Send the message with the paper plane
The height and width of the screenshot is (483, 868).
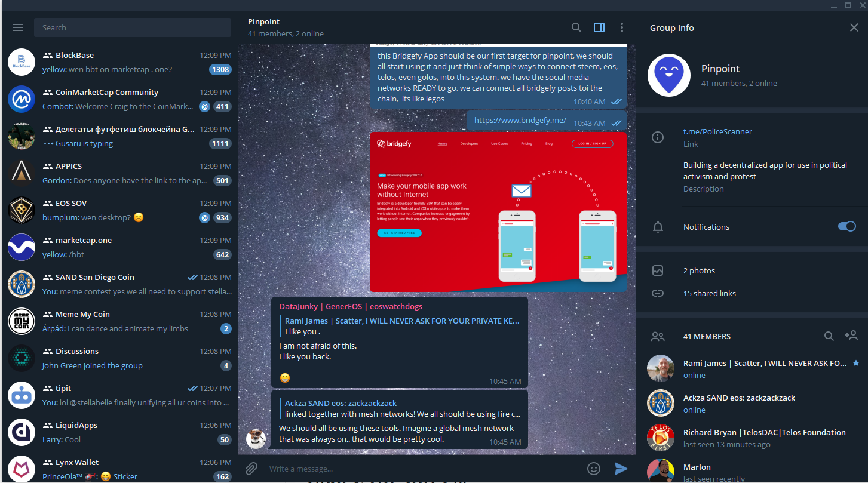pos(621,469)
